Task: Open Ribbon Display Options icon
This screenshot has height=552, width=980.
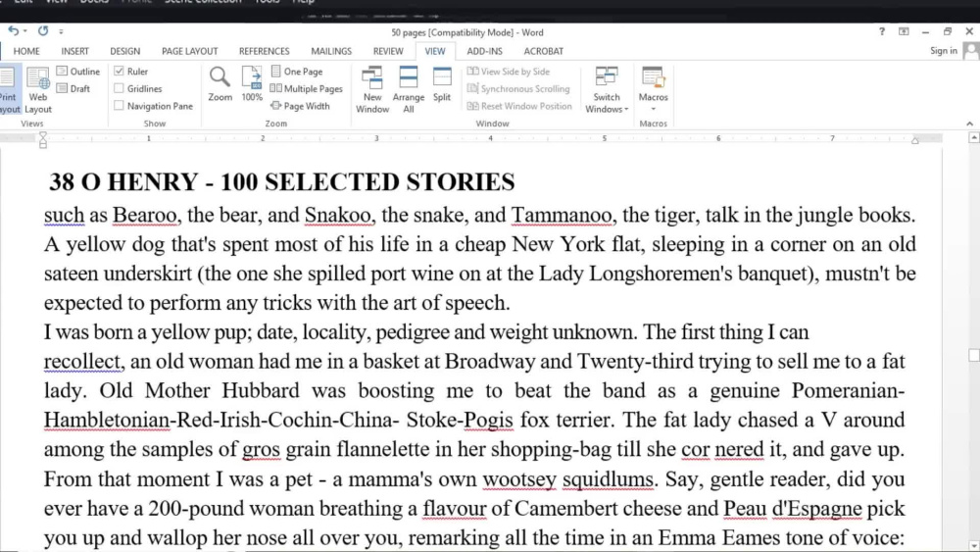Action: [x=904, y=31]
